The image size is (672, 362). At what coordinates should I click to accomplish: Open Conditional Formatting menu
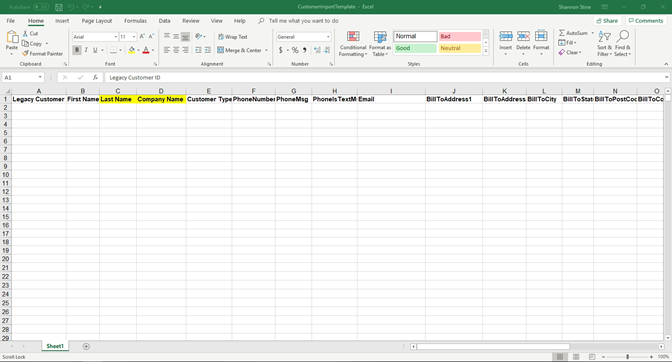tap(353, 44)
